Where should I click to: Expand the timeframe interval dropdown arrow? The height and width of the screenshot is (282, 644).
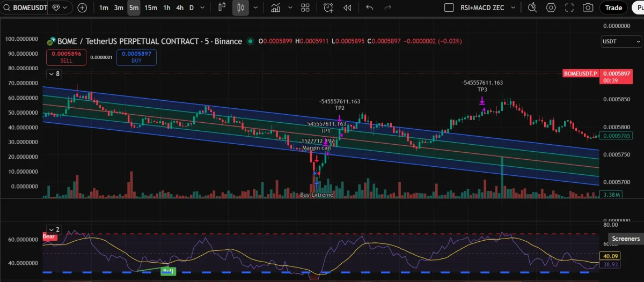point(203,8)
